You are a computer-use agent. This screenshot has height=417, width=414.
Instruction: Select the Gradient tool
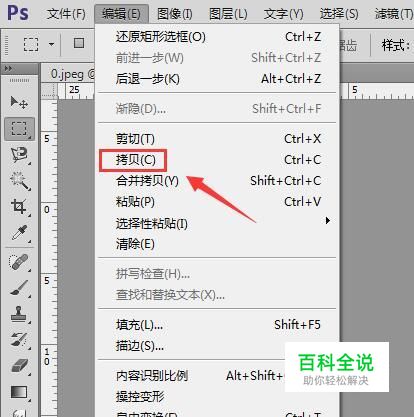[x=19, y=393]
